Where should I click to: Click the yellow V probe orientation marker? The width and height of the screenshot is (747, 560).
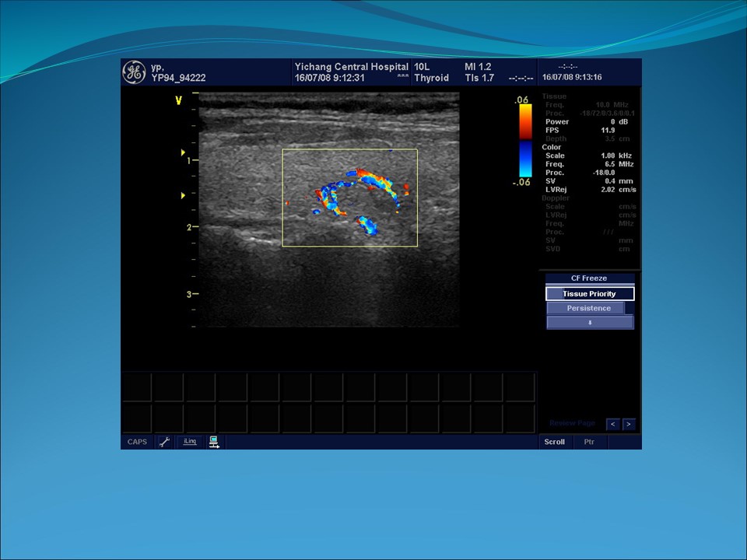pyautogui.click(x=178, y=100)
